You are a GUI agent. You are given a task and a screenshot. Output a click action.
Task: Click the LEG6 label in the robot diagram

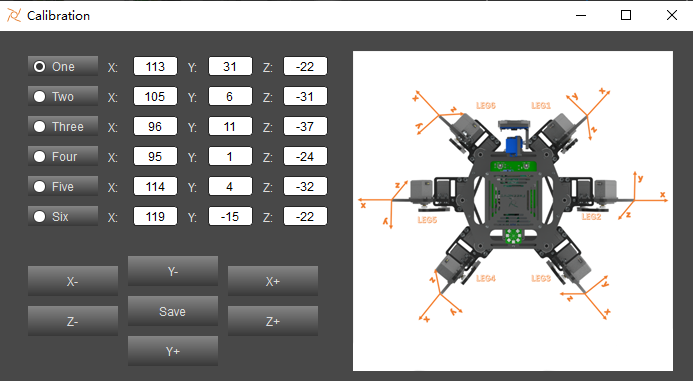pyautogui.click(x=486, y=106)
